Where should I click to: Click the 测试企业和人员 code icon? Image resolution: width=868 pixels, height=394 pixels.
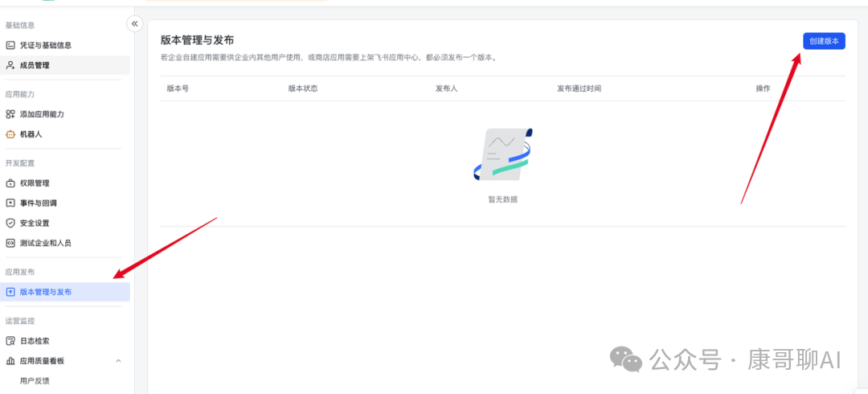tap(10, 244)
